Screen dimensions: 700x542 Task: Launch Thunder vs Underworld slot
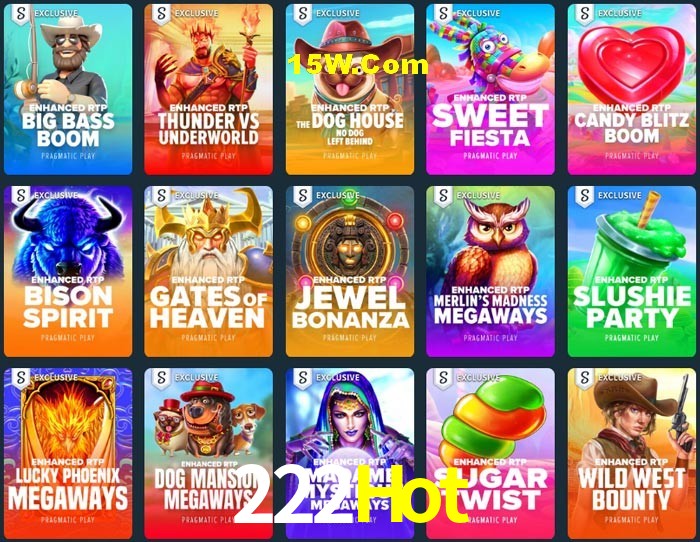click(208, 89)
